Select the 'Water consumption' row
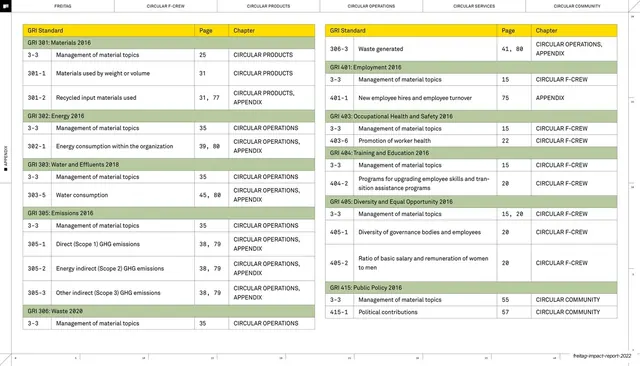Image resolution: width=640 pixels, height=366 pixels. (169, 195)
